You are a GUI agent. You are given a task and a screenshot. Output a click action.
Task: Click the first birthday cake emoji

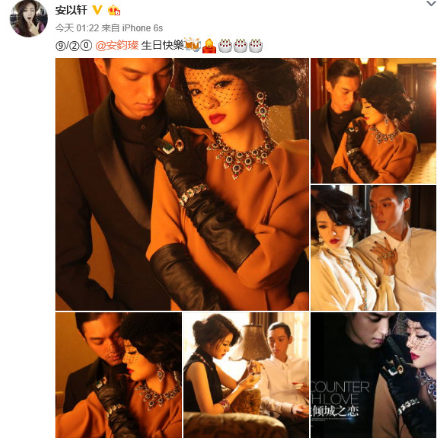tap(225, 46)
